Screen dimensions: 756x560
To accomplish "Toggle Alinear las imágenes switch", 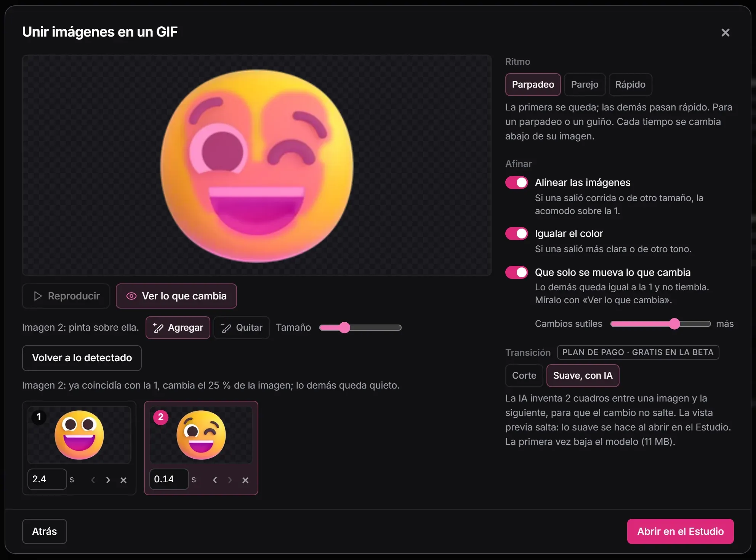I will click(x=516, y=182).
